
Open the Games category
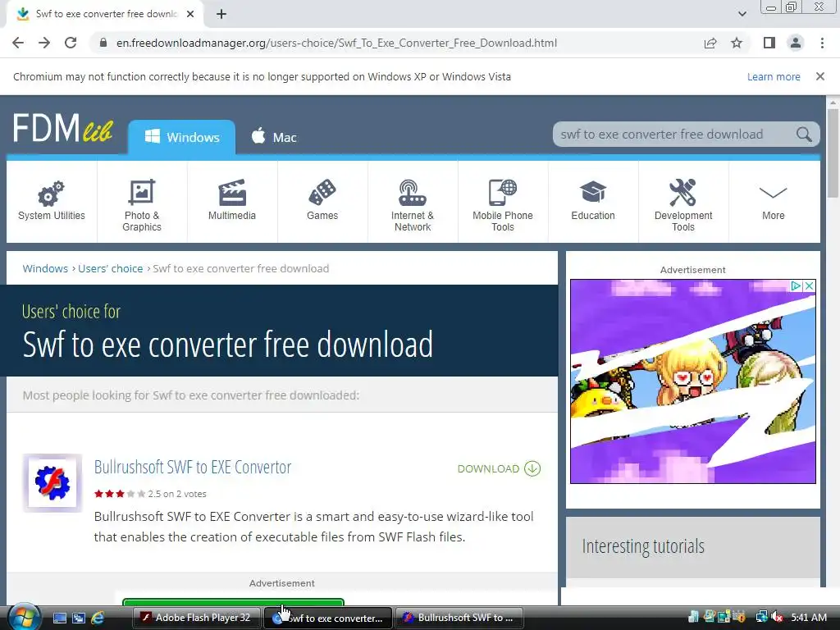click(322, 202)
